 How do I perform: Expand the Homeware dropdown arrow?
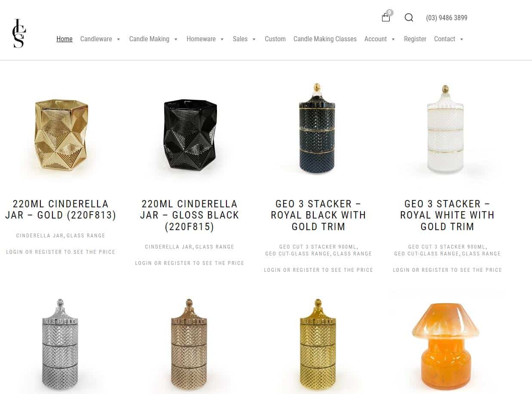(222, 39)
